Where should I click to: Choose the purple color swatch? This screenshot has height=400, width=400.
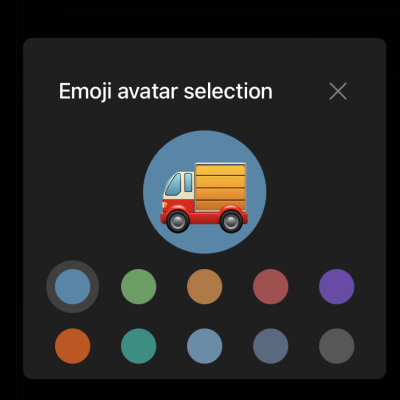coord(337,287)
